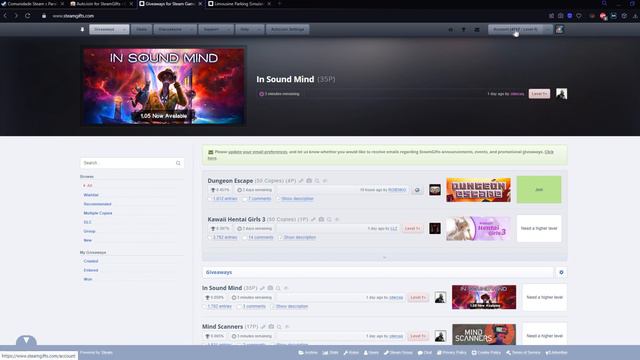This screenshot has width=640, height=360.
Task: Click the giveaways created icon in header
Action: (x=451, y=29)
